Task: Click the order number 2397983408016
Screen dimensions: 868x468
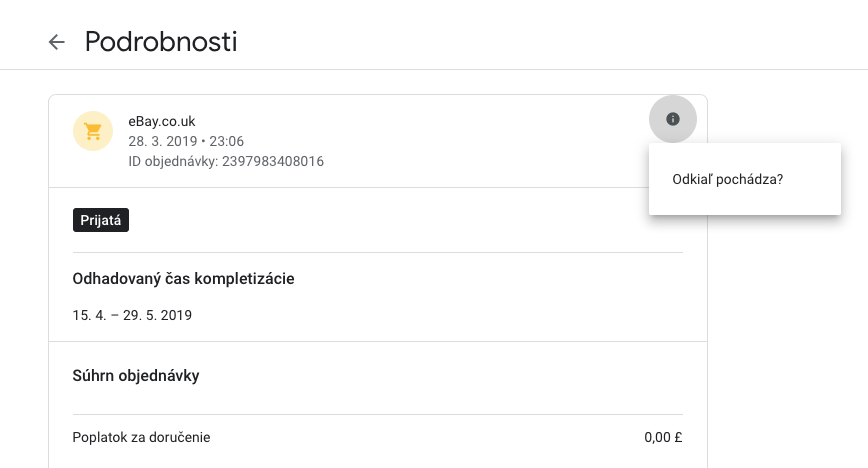Action: pyautogui.click(x=273, y=161)
